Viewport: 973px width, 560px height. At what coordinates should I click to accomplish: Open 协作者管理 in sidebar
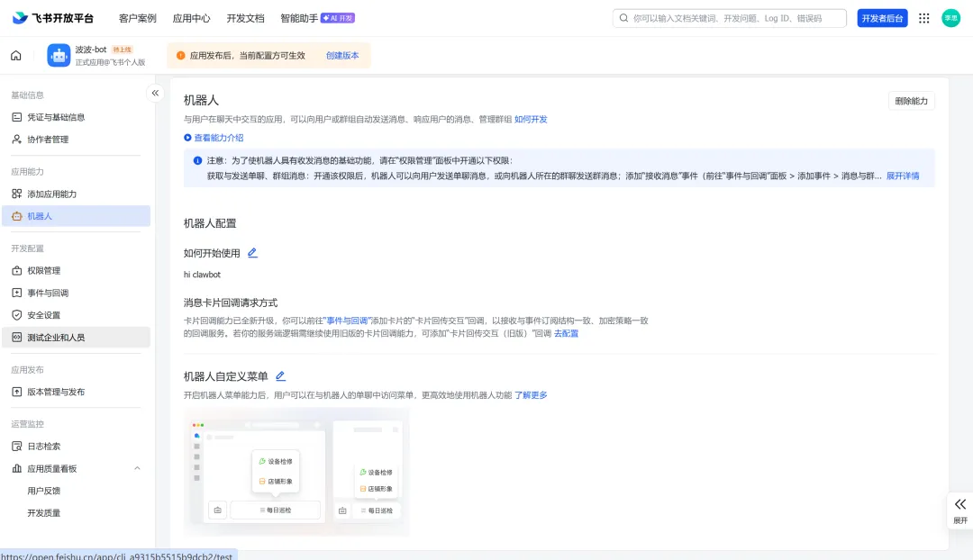pos(76,140)
